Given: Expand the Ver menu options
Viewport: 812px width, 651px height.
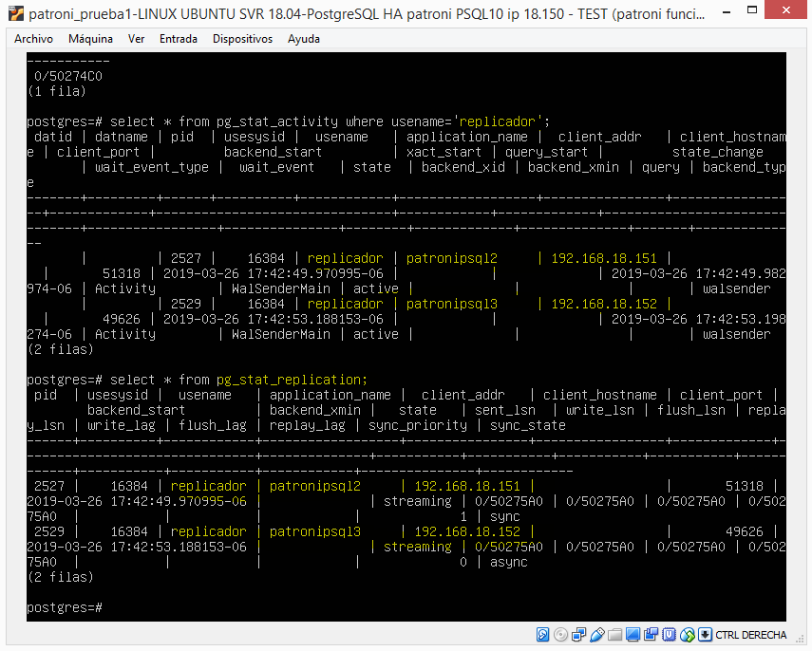Looking at the screenshot, I should coord(136,39).
